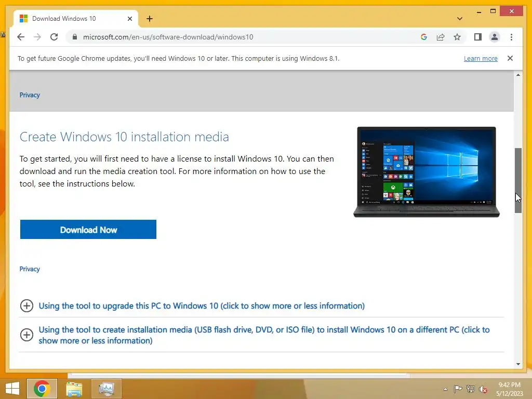
Task: Click the Download Now button
Action: pyautogui.click(x=88, y=229)
